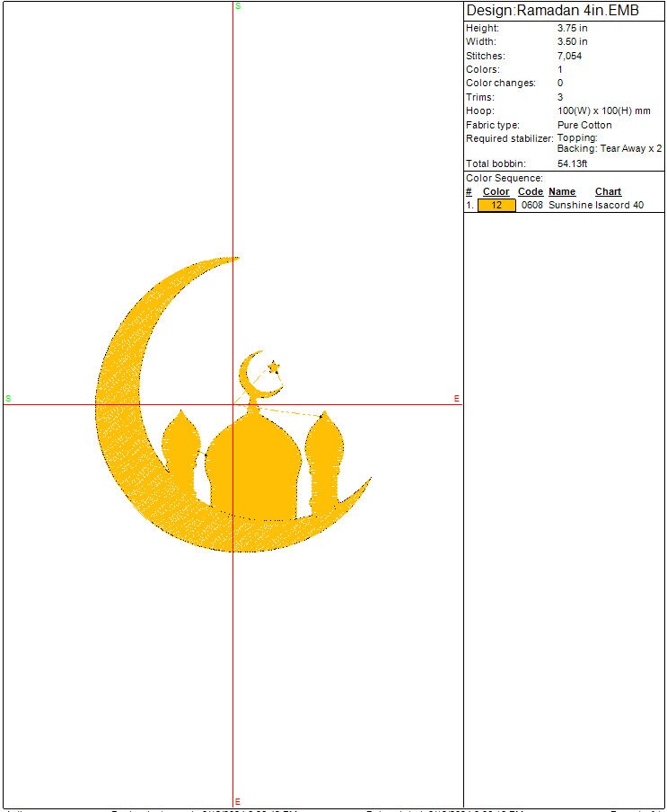Click the right minaret of the mosque

click(x=324, y=454)
